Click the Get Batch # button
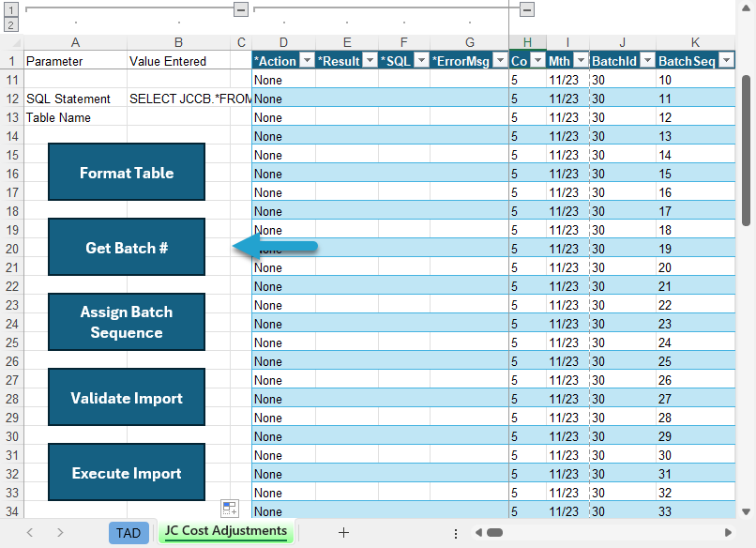 point(127,247)
